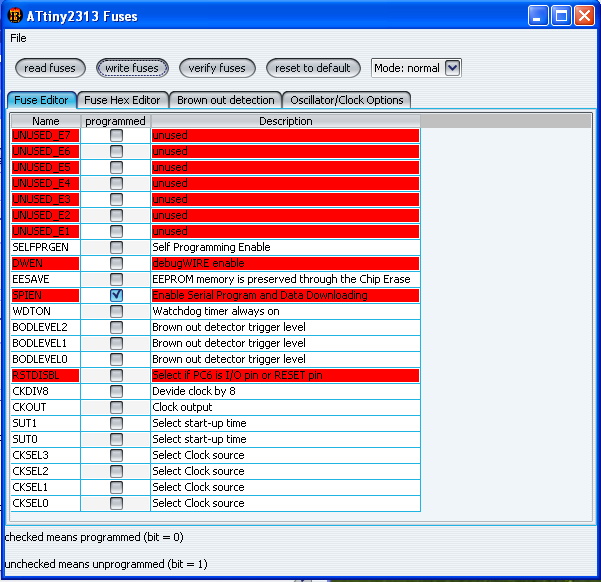Maximize the ATtiny2313 Fuses window

tap(562, 16)
